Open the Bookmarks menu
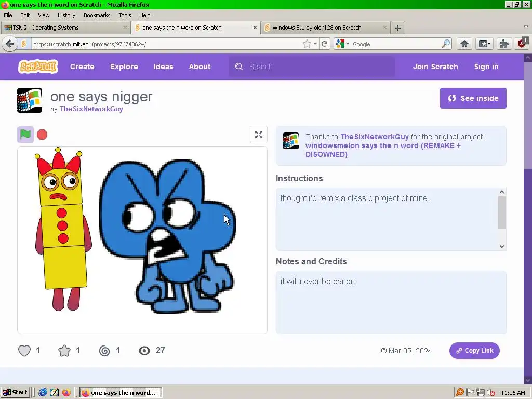This screenshot has width=532, height=399. tap(97, 15)
